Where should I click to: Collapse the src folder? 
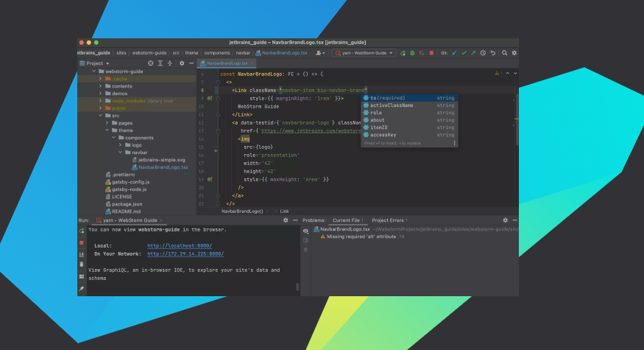click(101, 116)
